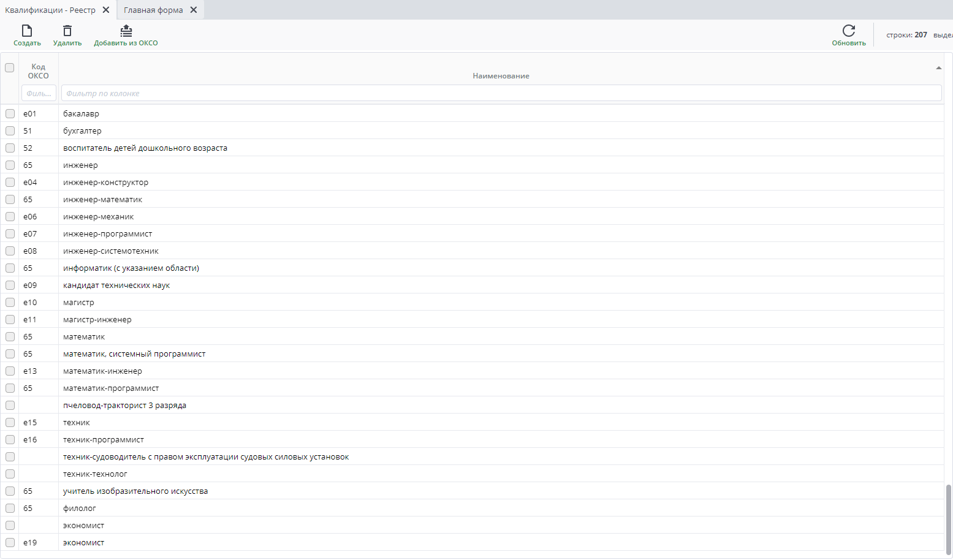Click the e16 code cell
The width and height of the screenshot is (953, 560).
[39, 439]
